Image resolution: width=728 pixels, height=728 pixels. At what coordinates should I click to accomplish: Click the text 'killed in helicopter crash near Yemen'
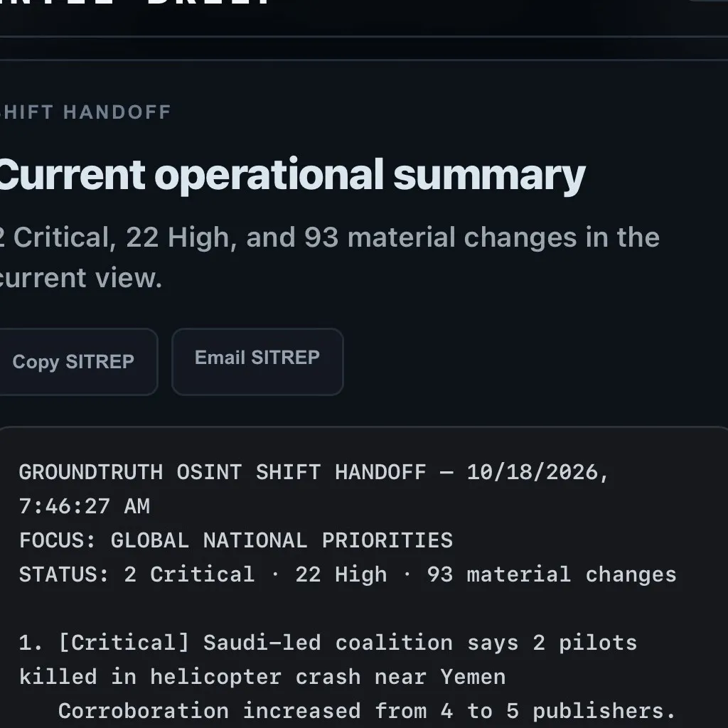pyautogui.click(x=262, y=677)
